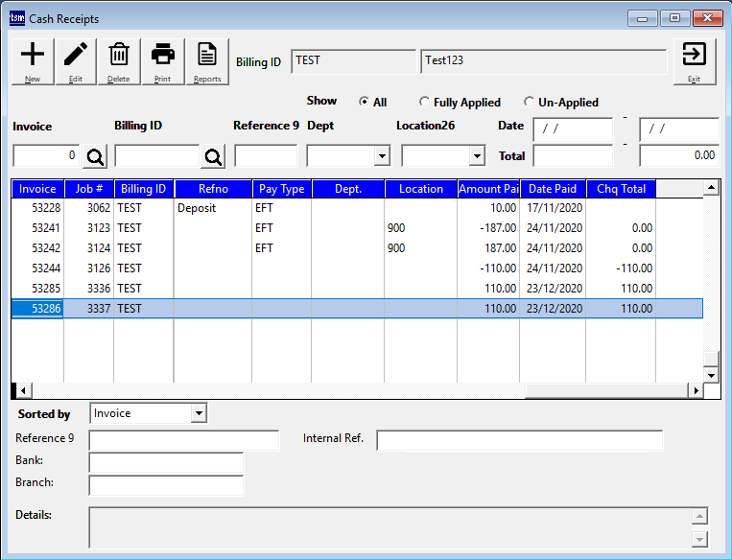Click the New receipt plus icon
Viewport: 732px width, 560px height.
coord(33,60)
